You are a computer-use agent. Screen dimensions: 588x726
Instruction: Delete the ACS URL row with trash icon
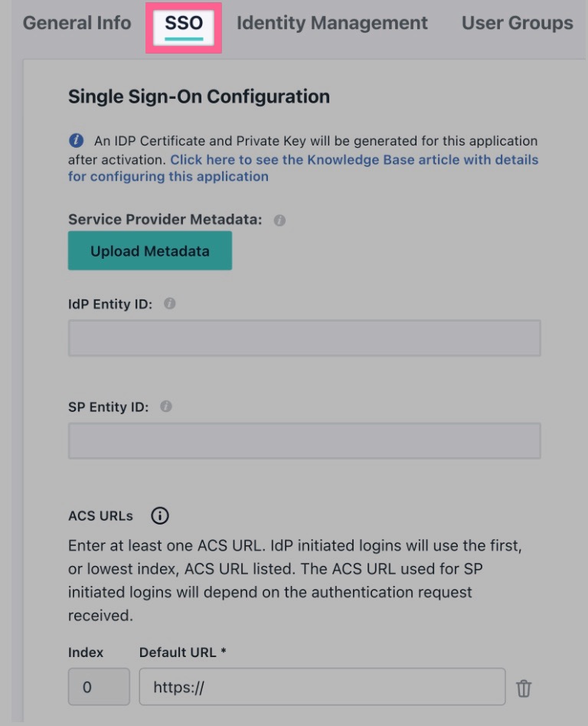(524, 688)
